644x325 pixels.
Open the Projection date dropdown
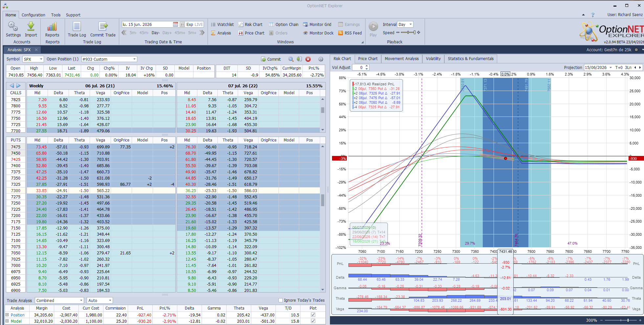tap(611, 67)
